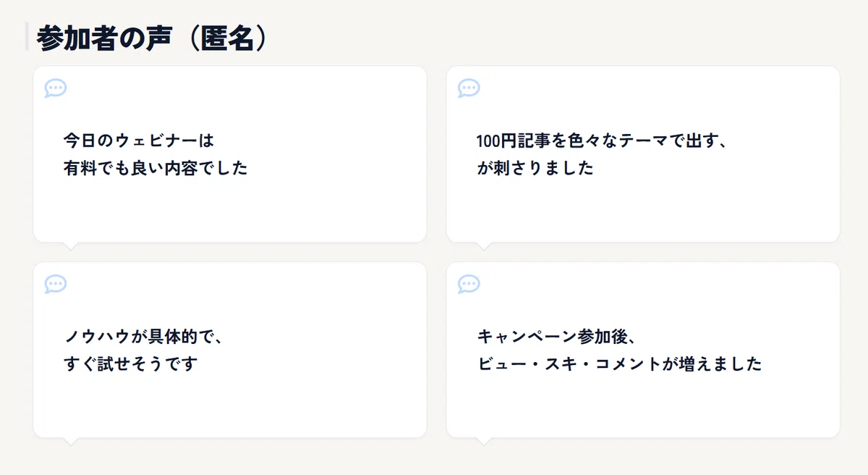This screenshot has height=475, width=868.
Task: Click tail pointer of 100円記事 testimonial card
Action: pyautogui.click(x=484, y=245)
